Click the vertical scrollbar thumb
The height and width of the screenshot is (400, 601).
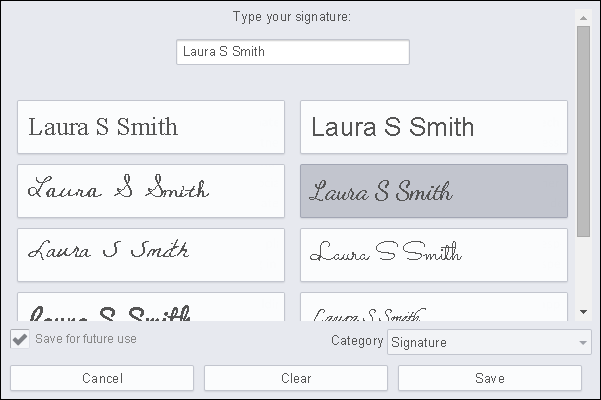click(x=583, y=130)
